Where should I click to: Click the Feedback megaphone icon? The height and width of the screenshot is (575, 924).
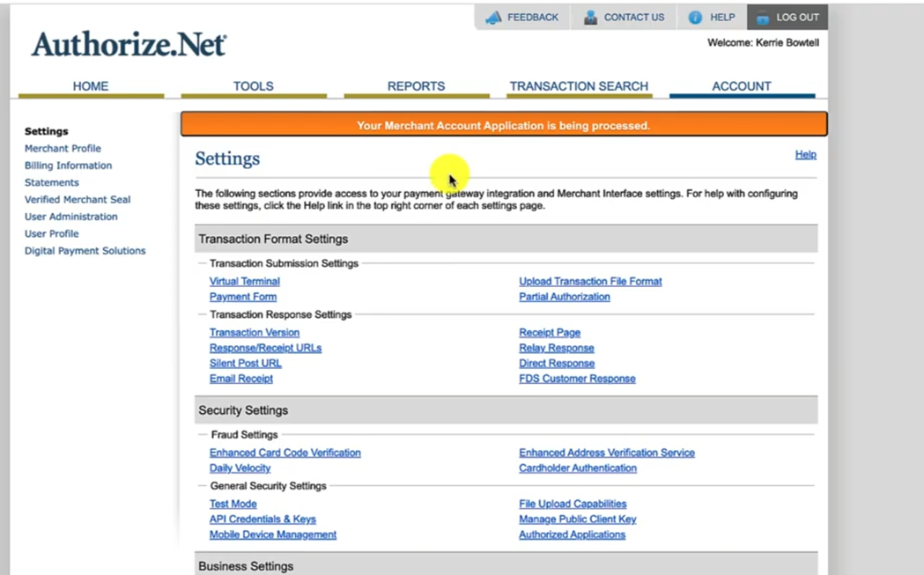click(493, 17)
